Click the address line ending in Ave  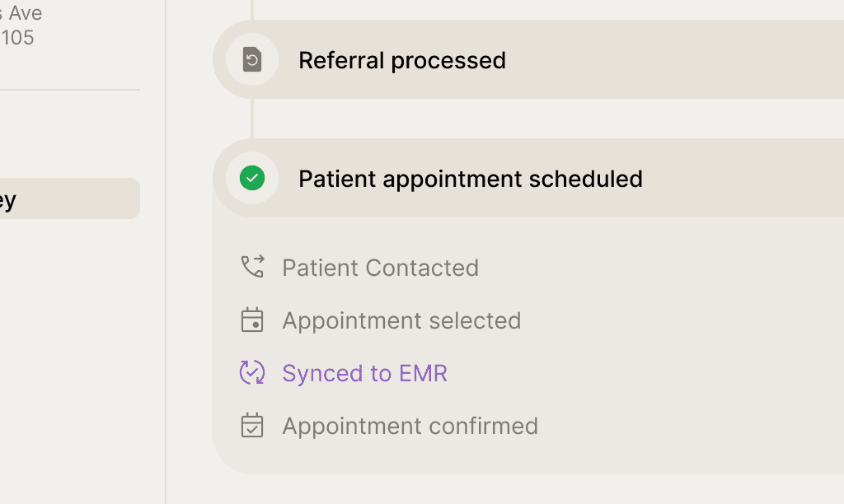21,13
